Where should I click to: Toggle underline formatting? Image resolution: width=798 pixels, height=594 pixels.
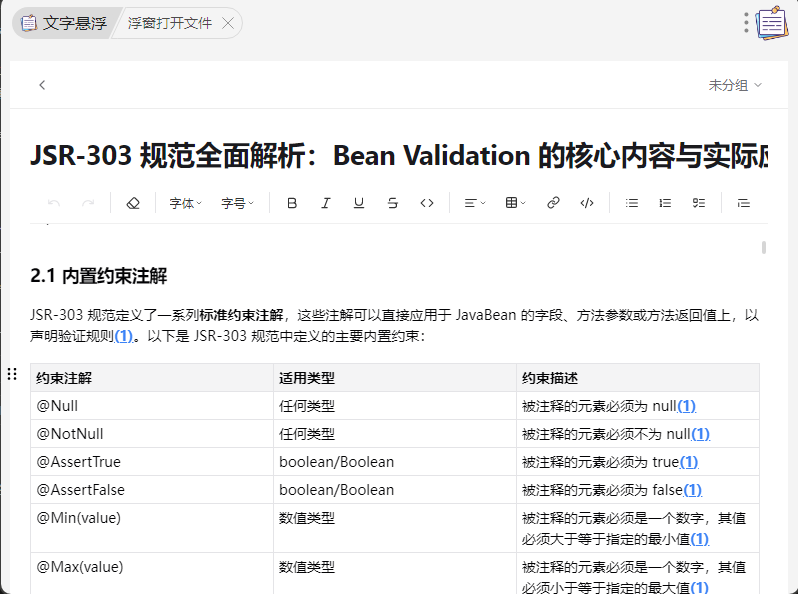point(359,203)
